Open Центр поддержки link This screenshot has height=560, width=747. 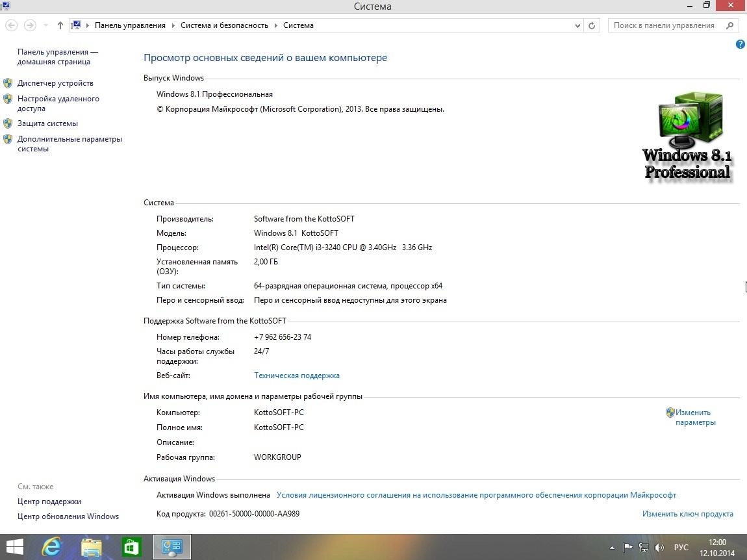click(x=49, y=502)
